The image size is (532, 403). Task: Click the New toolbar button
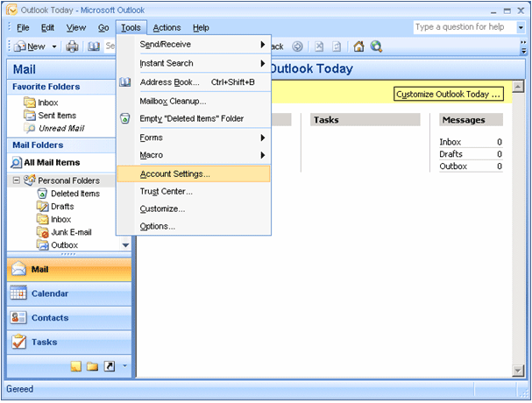click(31, 46)
